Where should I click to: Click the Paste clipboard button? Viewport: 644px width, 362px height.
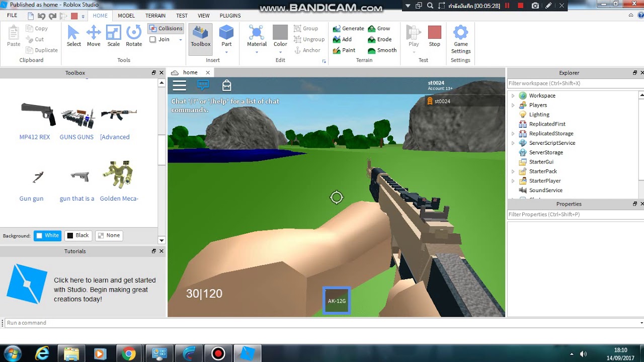14,36
